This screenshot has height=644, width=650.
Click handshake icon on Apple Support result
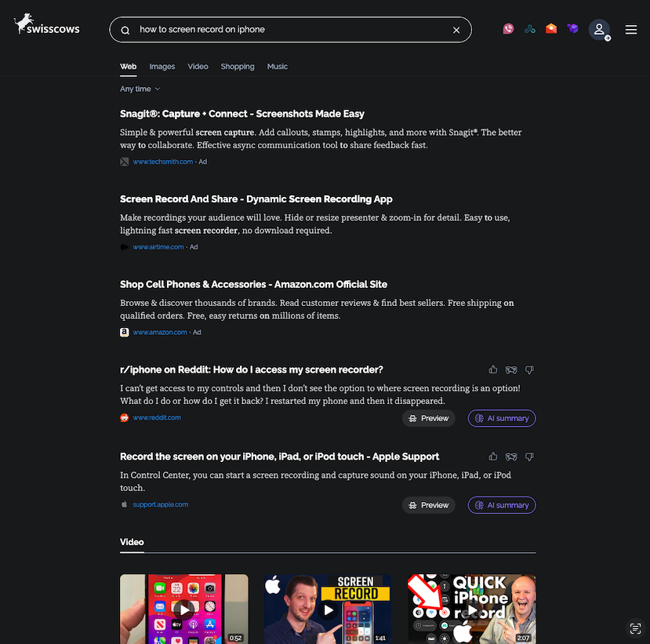tap(511, 457)
